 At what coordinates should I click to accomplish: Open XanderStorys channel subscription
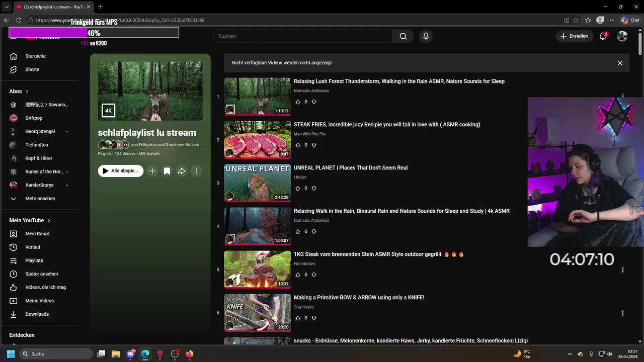click(39, 185)
